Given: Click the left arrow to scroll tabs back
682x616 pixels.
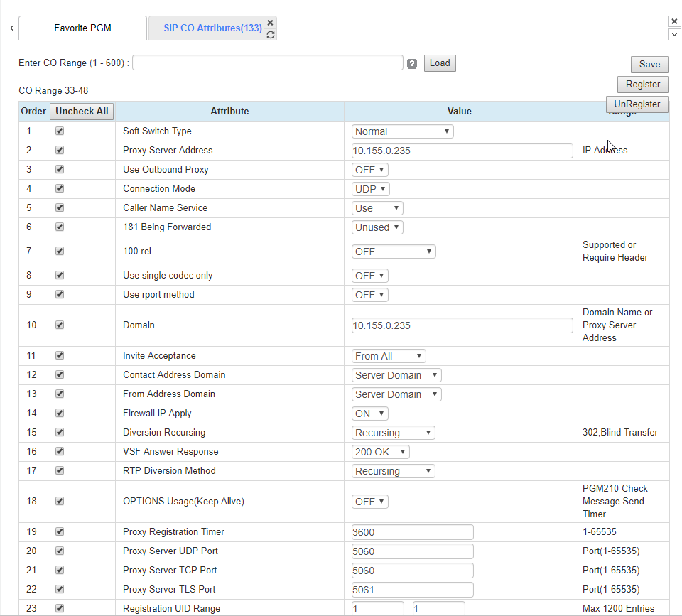Looking at the screenshot, I should [11, 28].
